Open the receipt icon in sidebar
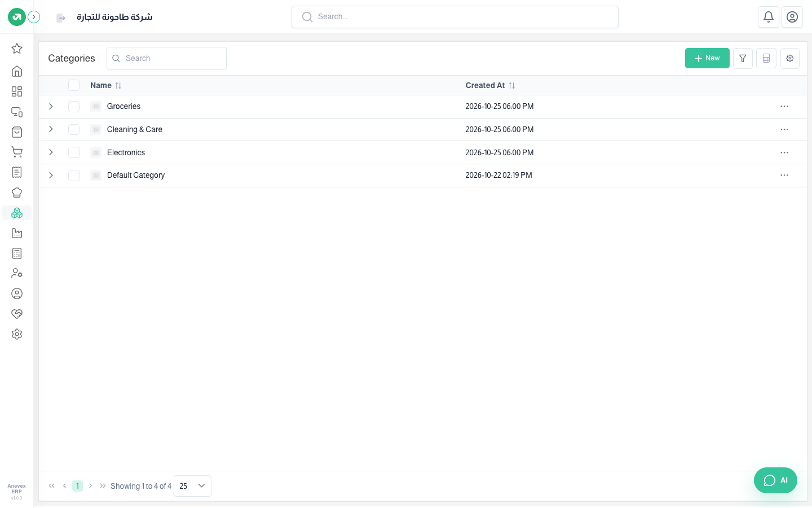812x508 pixels. tap(17, 172)
